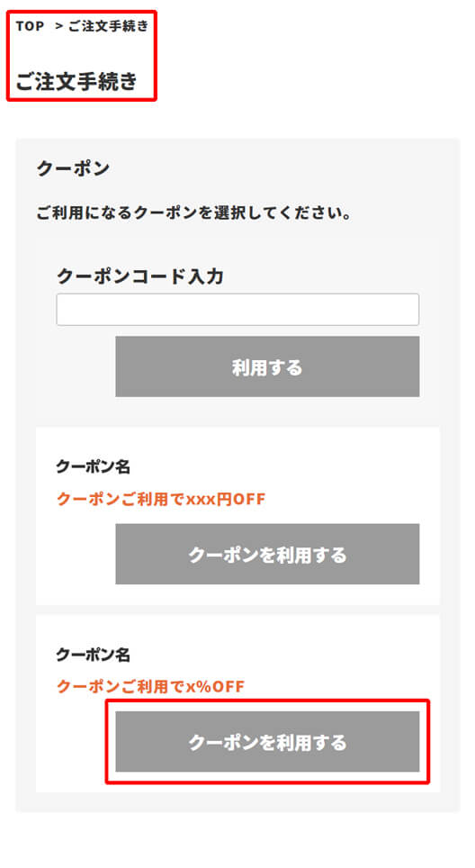
Task: Select the クーポン名 label above xxx円OFF
Action: (93, 467)
